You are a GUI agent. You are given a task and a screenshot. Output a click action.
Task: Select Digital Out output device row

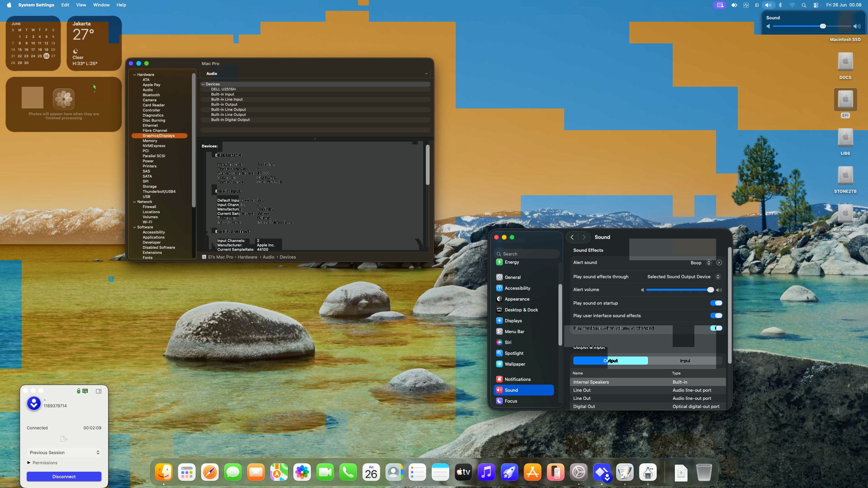(648, 406)
